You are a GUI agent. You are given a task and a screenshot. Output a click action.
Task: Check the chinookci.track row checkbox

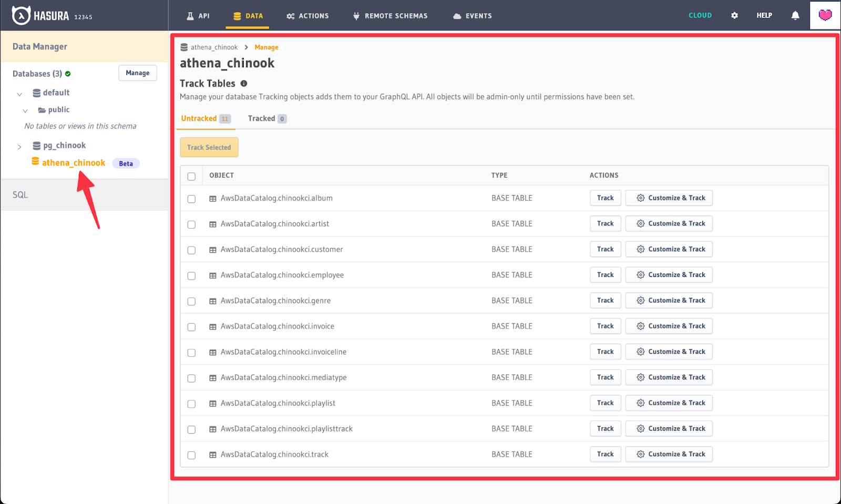[191, 456]
